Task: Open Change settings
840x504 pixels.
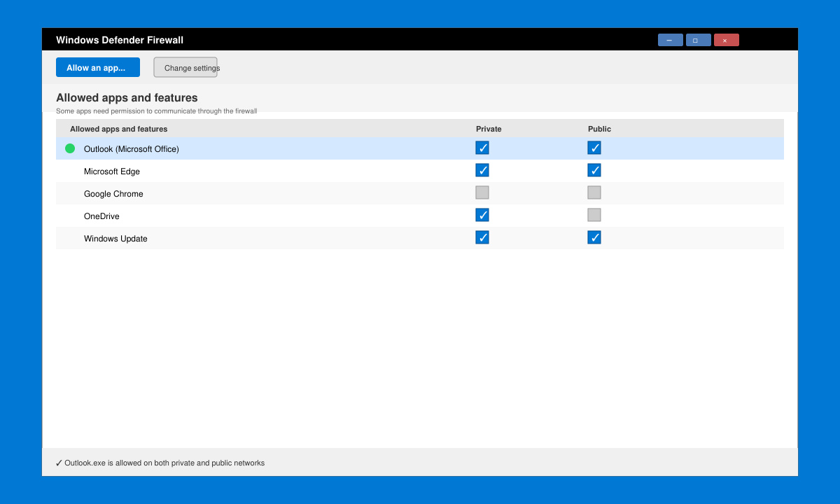Action: pos(185,67)
